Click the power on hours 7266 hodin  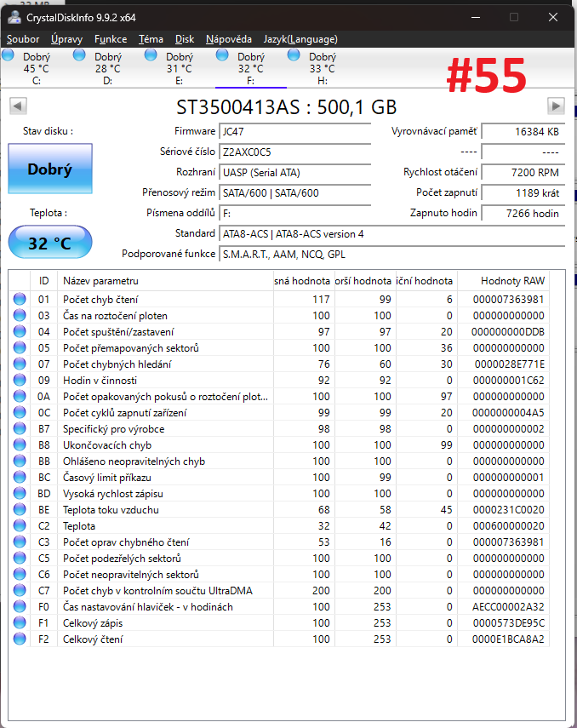point(523,213)
